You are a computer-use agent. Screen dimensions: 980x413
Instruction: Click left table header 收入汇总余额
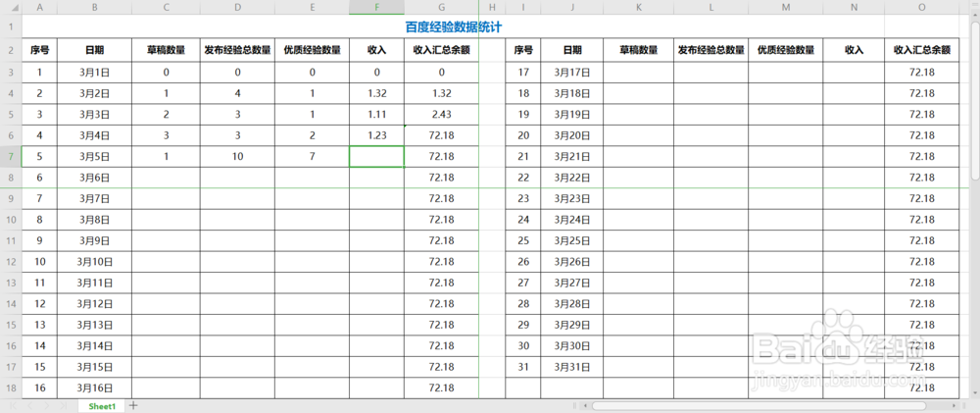(442, 51)
